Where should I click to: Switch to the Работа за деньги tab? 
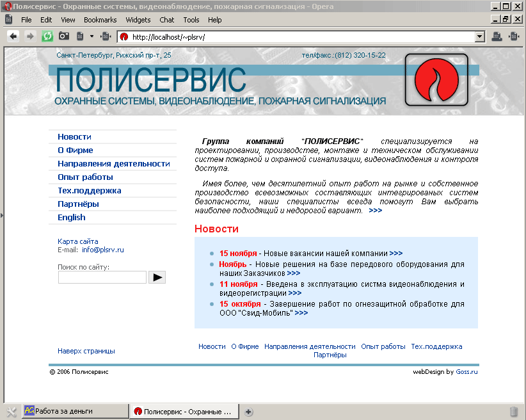click(x=76, y=411)
